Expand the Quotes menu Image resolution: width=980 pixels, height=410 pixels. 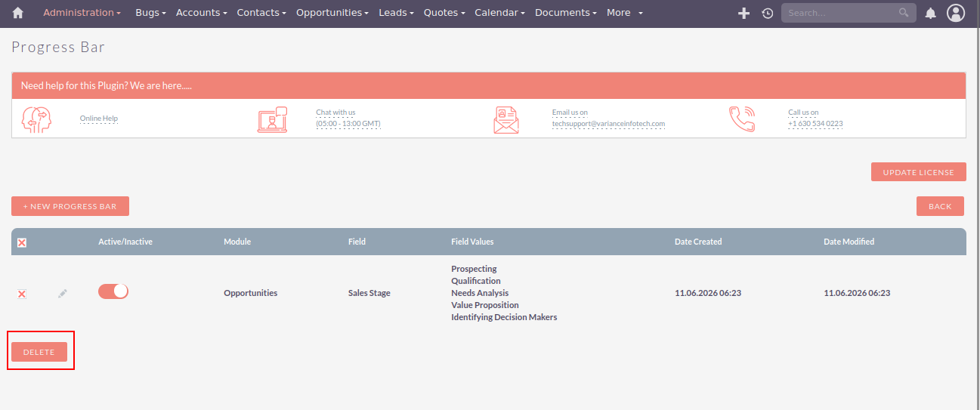coord(444,13)
